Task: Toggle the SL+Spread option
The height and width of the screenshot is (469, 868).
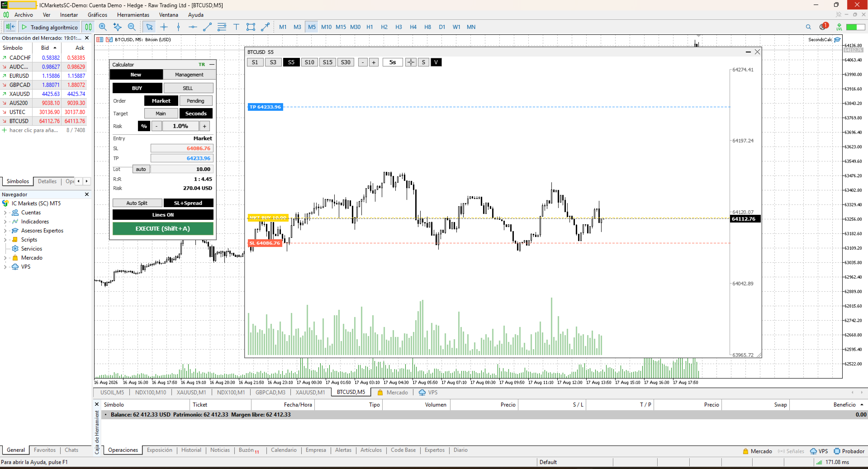Action: tap(188, 203)
